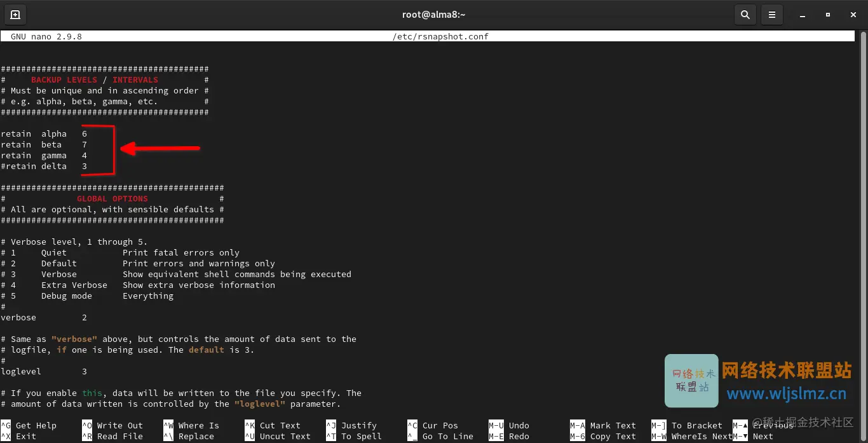Image resolution: width=868 pixels, height=443 pixels.
Task: Click M-W WhereIs Next shortcut
Action: pyautogui.click(x=692, y=437)
